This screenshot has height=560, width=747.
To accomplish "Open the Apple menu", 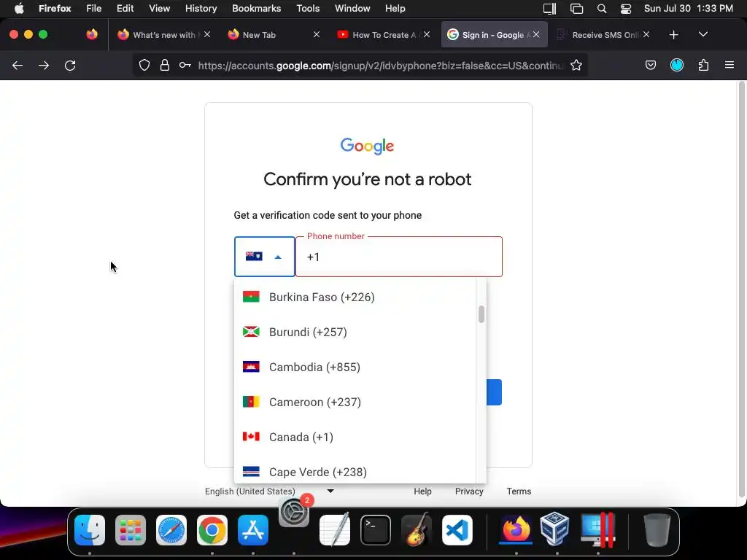I will coord(19,8).
